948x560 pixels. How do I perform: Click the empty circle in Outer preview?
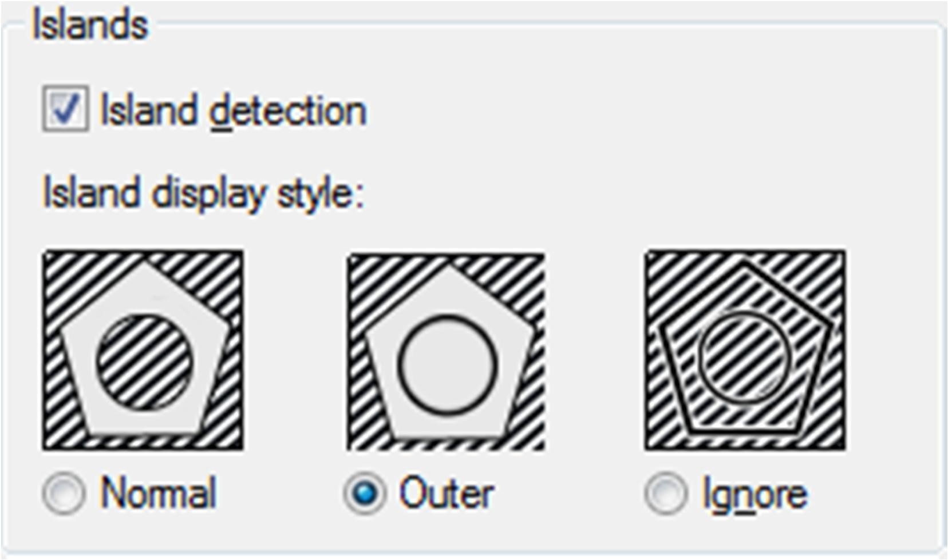(x=447, y=364)
